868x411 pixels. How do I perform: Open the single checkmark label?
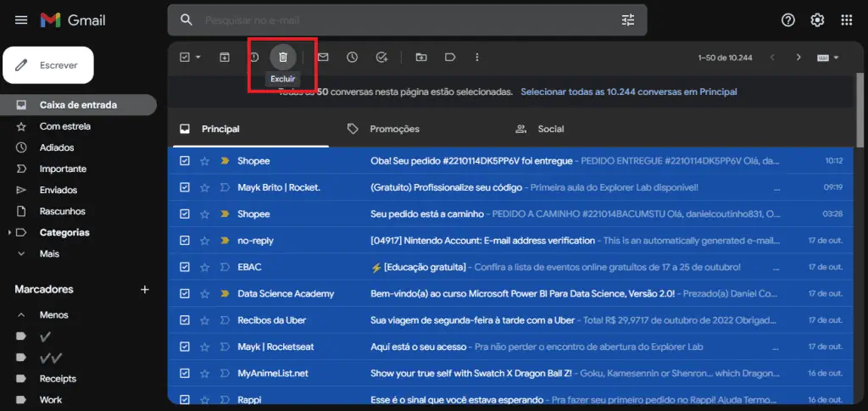click(x=46, y=336)
